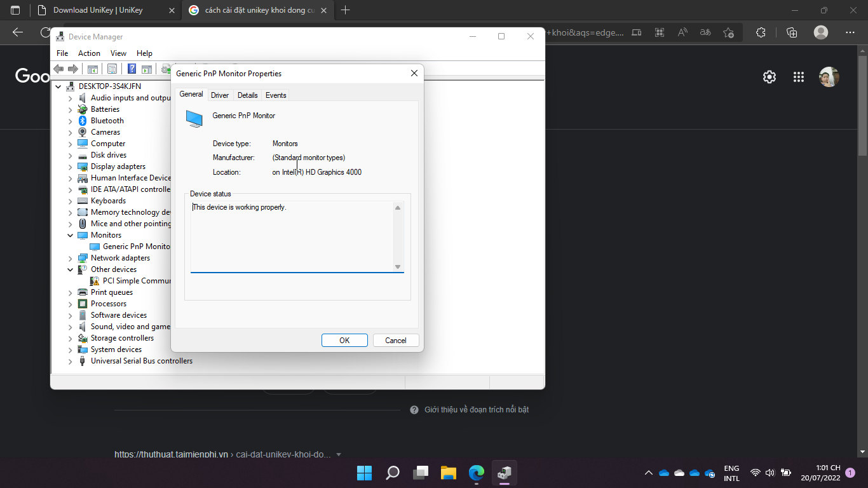Image resolution: width=868 pixels, height=488 pixels.
Task: Click Show/Hide Console Tree toolbar icon
Action: pos(93,69)
